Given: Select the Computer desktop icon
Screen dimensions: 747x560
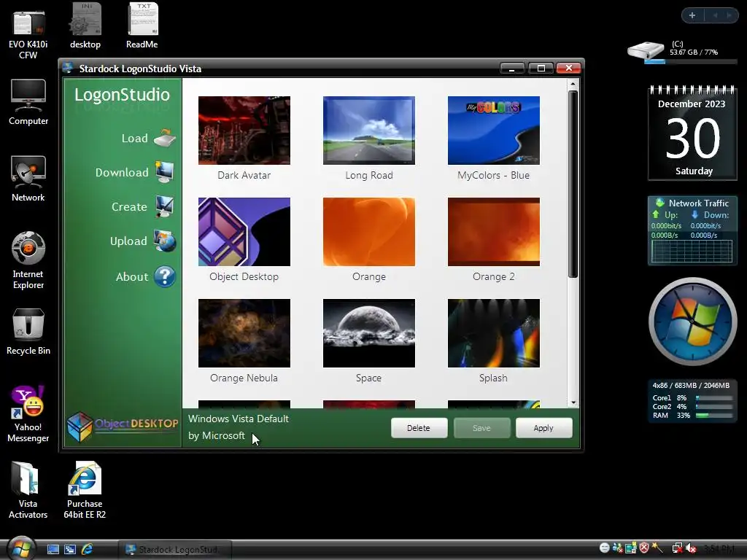Looking at the screenshot, I should 28,96.
